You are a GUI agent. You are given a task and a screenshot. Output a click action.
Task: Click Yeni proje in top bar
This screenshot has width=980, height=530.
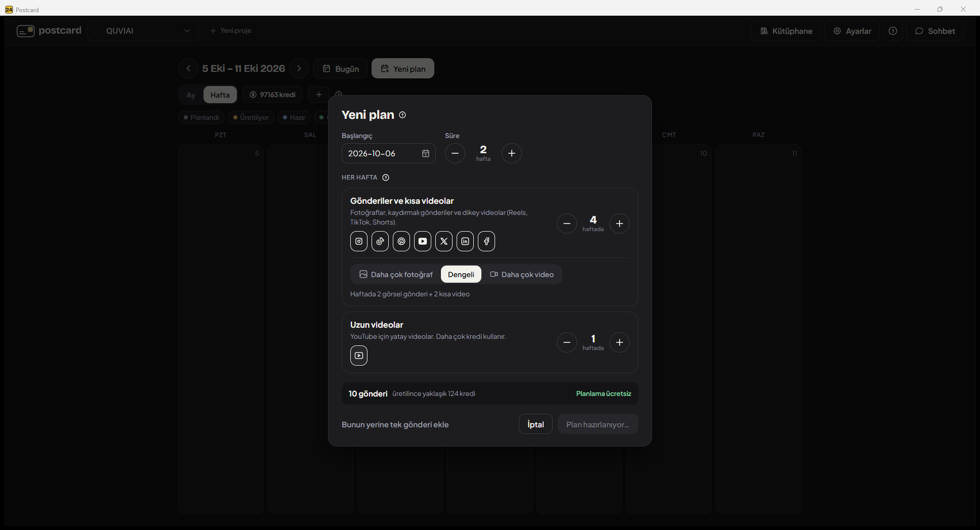click(231, 31)
